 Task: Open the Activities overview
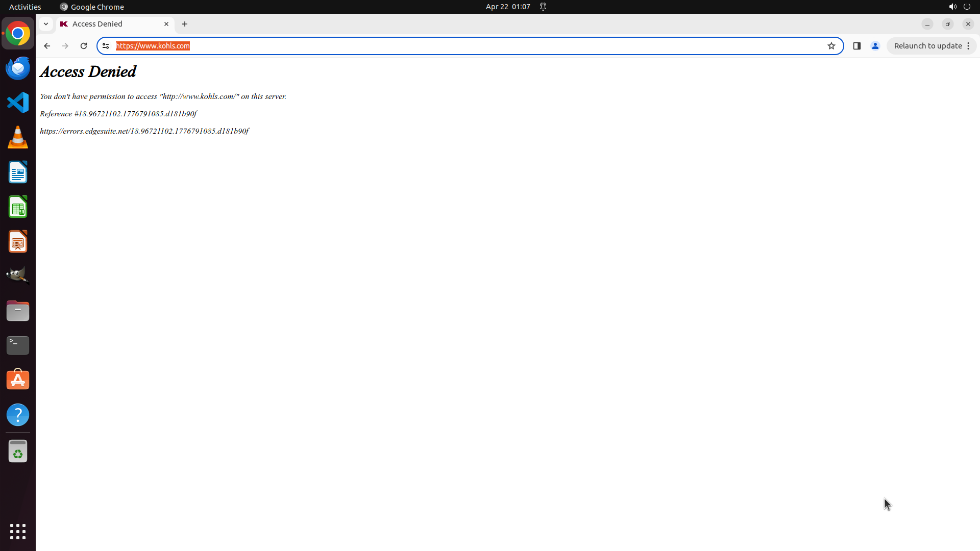pos(25,7)
